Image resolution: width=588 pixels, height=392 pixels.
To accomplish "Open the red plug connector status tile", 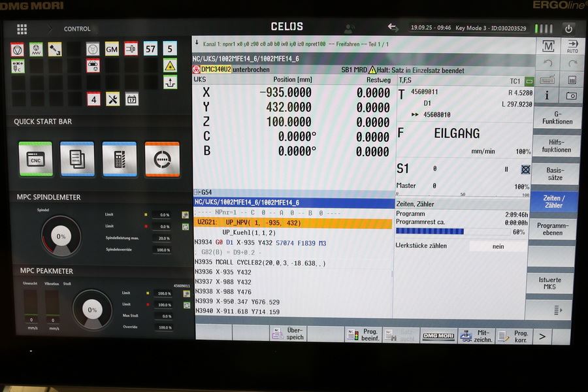I will click(131, 49).
